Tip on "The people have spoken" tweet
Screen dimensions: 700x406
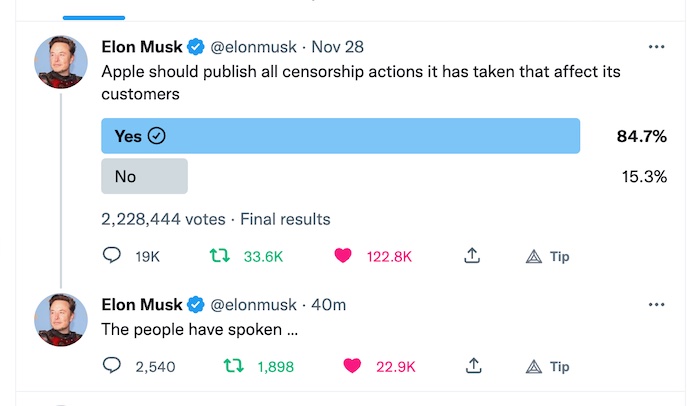pyautogui.click(x=547, y=367)
